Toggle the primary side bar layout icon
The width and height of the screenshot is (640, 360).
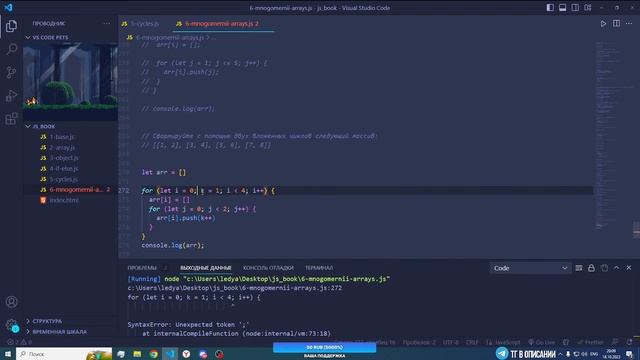[x=550, y=8]
